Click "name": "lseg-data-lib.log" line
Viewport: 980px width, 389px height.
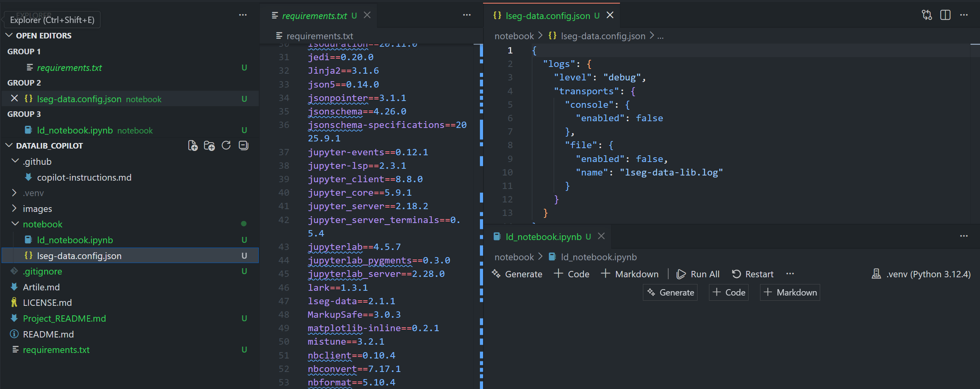pos(649,172)
